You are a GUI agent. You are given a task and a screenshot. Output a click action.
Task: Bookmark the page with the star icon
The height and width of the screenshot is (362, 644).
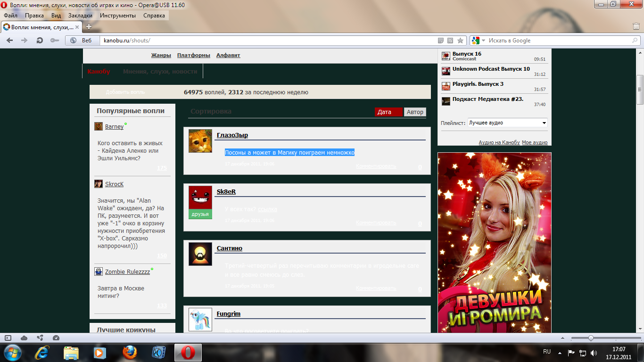pos(461,41)
